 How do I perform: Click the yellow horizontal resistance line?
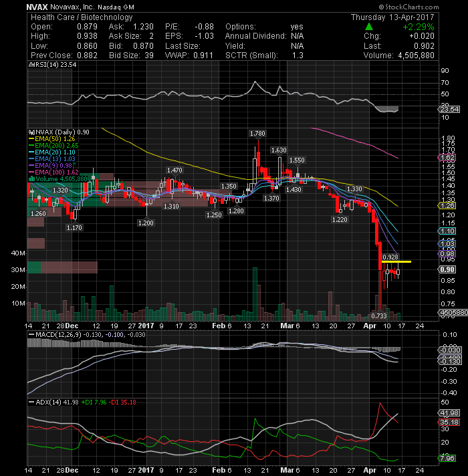(396, 261)
